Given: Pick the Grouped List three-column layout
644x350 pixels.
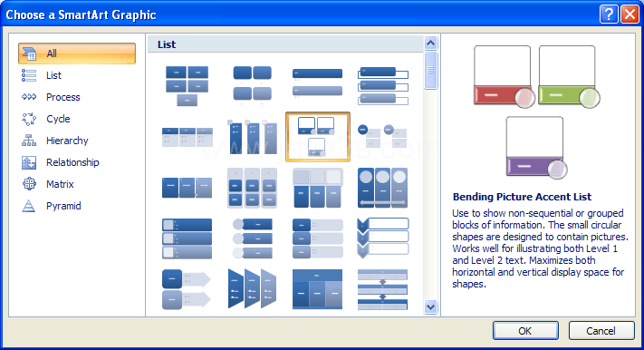Looking at the screenshot, I should tap(252, 188).
